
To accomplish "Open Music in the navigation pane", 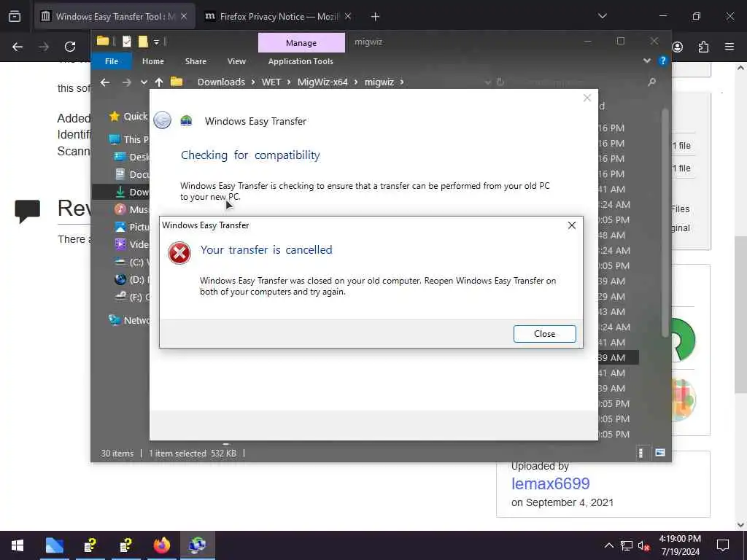I will click(x=132, y=209).
